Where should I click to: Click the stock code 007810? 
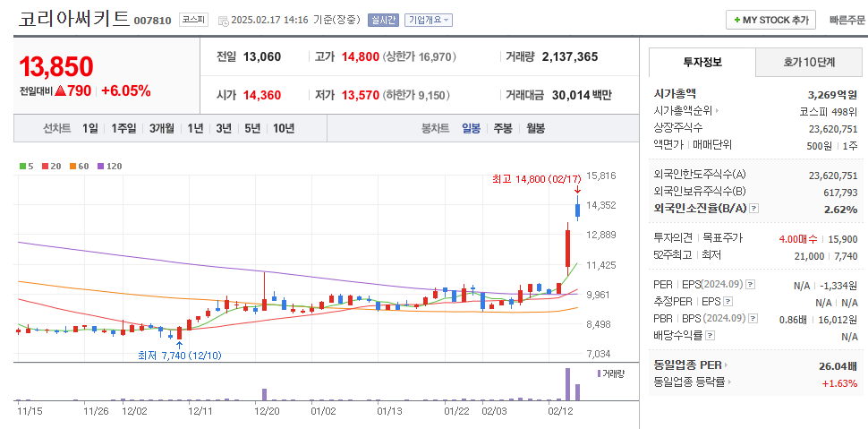click(x=152, y=21)
